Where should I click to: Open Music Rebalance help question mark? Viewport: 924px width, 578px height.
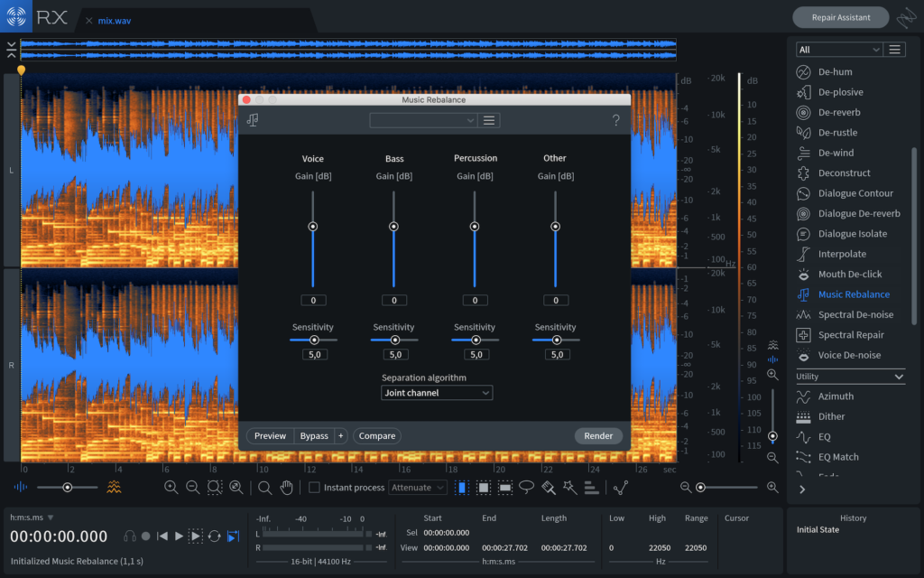pyautogui.click(x=616, y=120)
